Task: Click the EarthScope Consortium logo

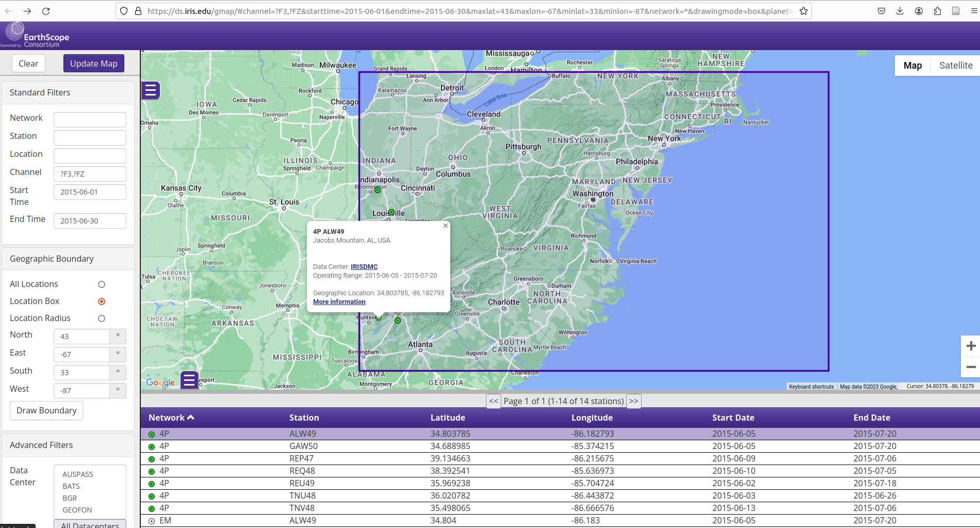Action: pyautogui.click(x=36, y=35)
